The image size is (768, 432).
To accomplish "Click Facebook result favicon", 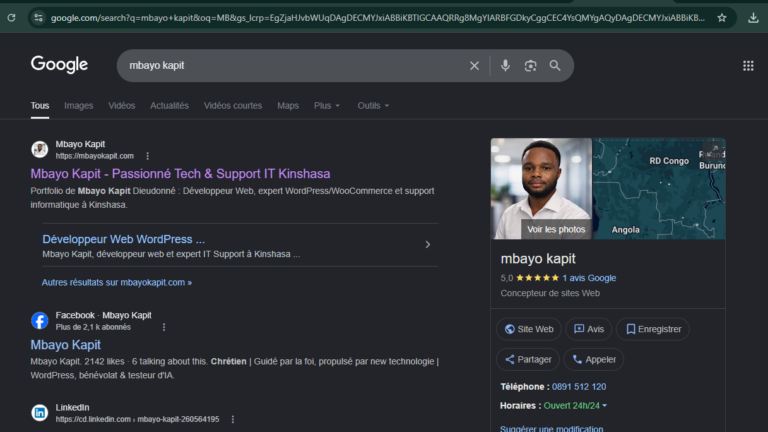I will [x=40, y=321].
